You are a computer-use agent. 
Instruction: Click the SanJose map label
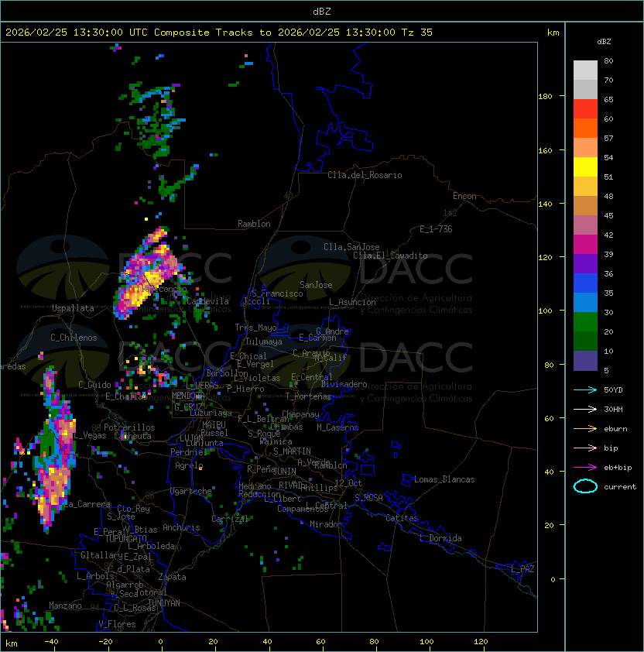316,285
